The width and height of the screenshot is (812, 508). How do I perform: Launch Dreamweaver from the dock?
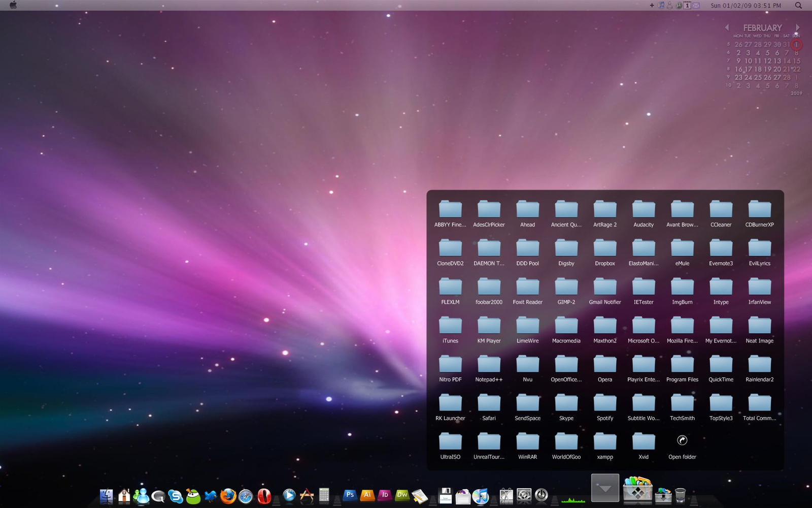402,495
